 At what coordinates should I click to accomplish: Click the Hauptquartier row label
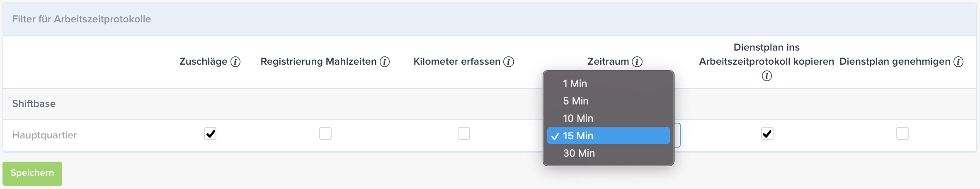click(x=44, y=135)
